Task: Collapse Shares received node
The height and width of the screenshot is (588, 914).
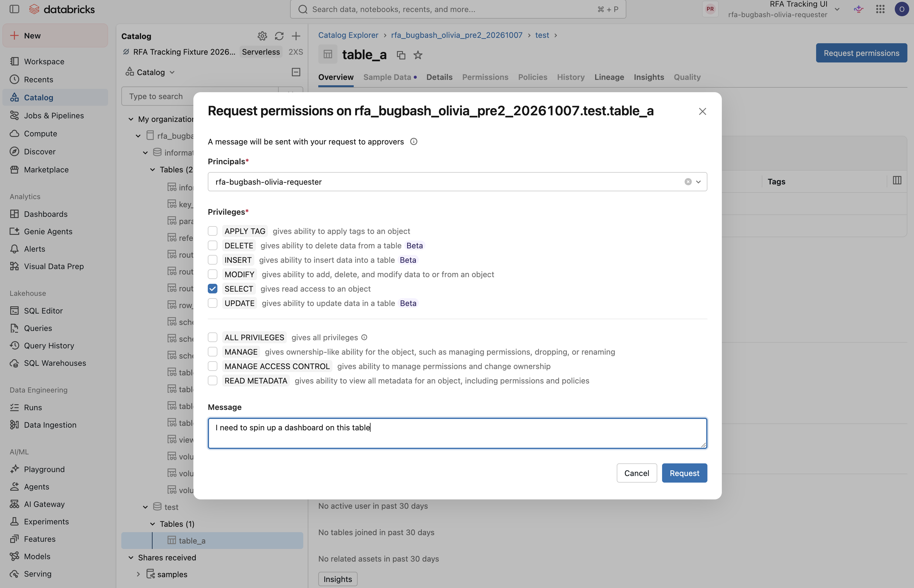Action: 131,557
